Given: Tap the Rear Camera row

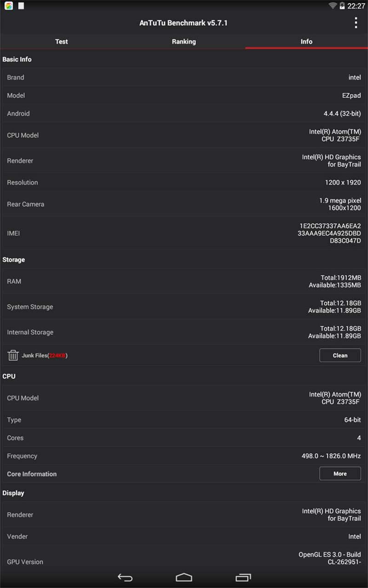Looking at the screenshot, I should (184, 204).
